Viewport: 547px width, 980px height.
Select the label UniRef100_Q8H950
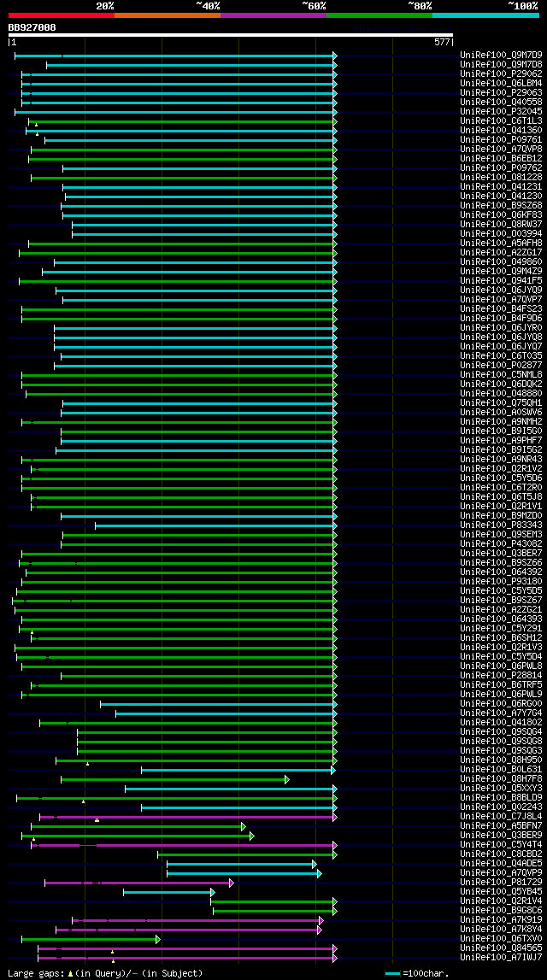[501, 760]
